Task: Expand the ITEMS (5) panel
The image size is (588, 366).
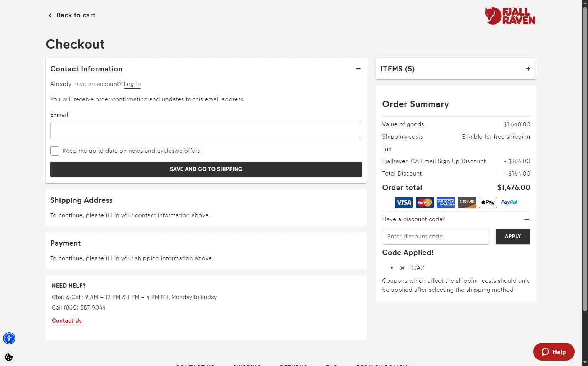Action: [x=528, y=69]
